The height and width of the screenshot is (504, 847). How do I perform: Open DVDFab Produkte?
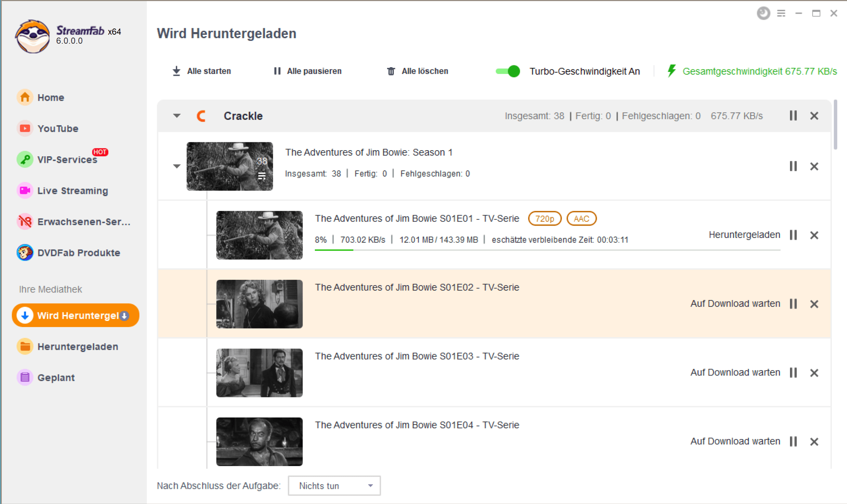click(79, 253)
